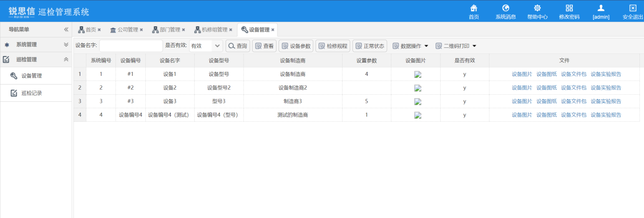The height and width of the screenshot is (218, 644).
Task: Collapse the 导航菜单 sidebar with the double-arrow
Action: coord(66,30)
